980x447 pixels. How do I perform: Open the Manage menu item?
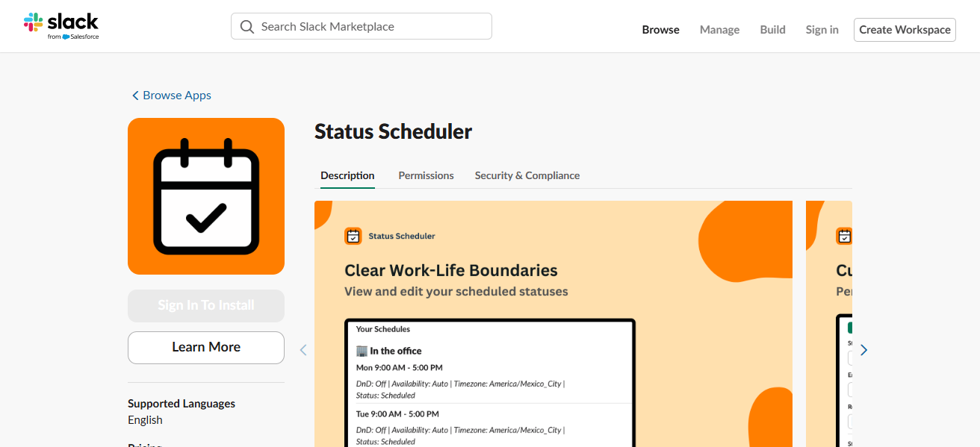click(719, 30)
